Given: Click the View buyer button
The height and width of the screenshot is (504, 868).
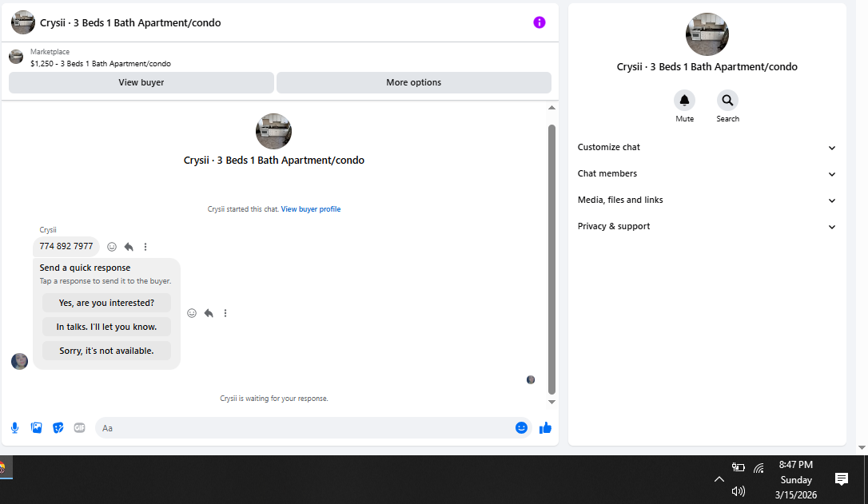Looking at the screenshot, I should pos(141,82).
